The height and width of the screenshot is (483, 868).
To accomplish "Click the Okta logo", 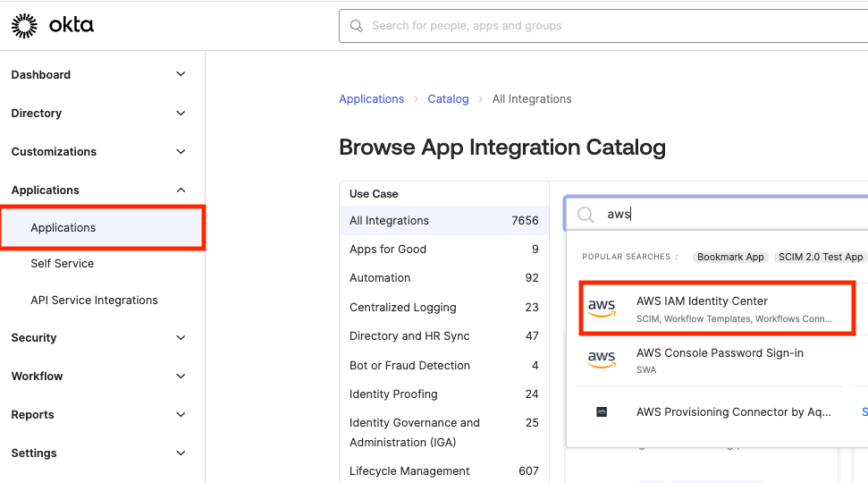I will (53, 25).
